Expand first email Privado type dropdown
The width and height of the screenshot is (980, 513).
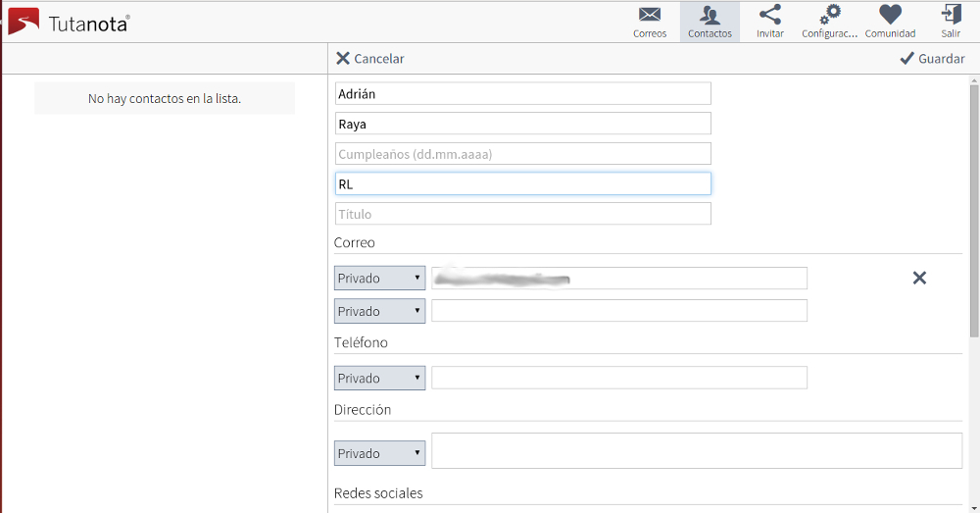point(379,279)
